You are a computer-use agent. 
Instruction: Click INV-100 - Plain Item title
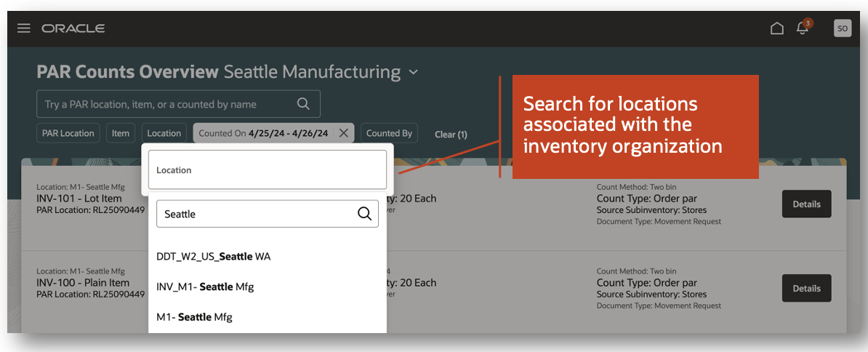click(x=83, y=283)
